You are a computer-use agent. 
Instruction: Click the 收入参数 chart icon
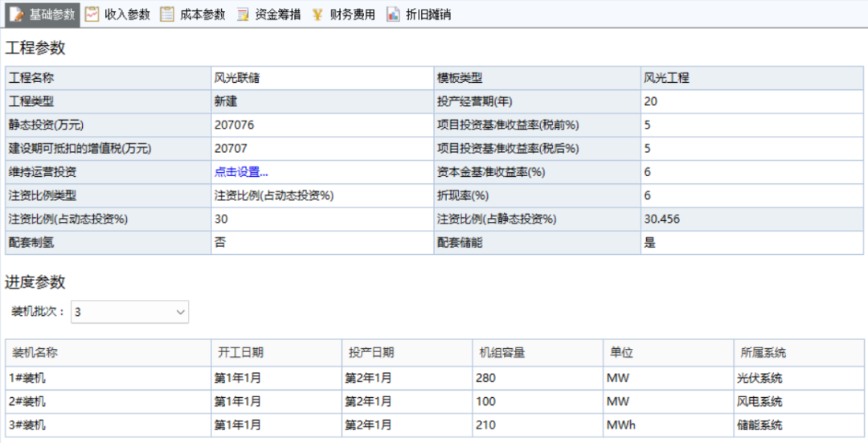[x=92, y=14]
